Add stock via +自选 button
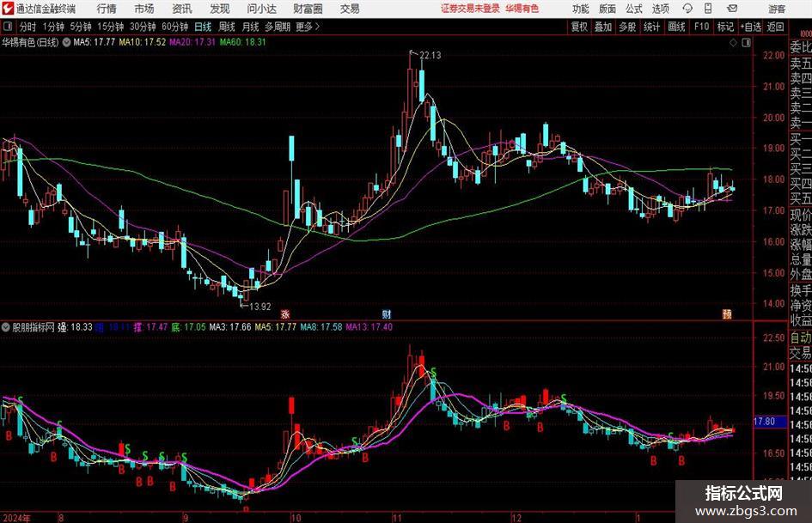 tap(751, 27)
